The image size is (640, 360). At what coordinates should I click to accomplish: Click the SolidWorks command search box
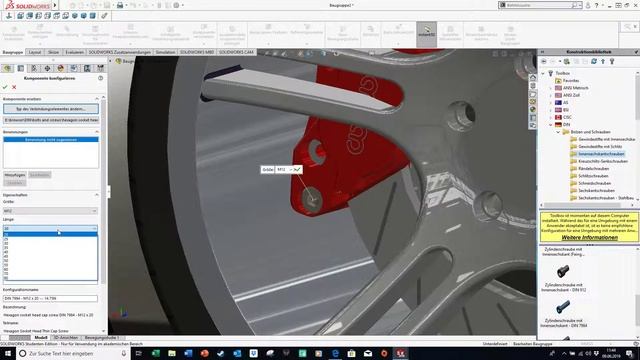pos(539,5)
